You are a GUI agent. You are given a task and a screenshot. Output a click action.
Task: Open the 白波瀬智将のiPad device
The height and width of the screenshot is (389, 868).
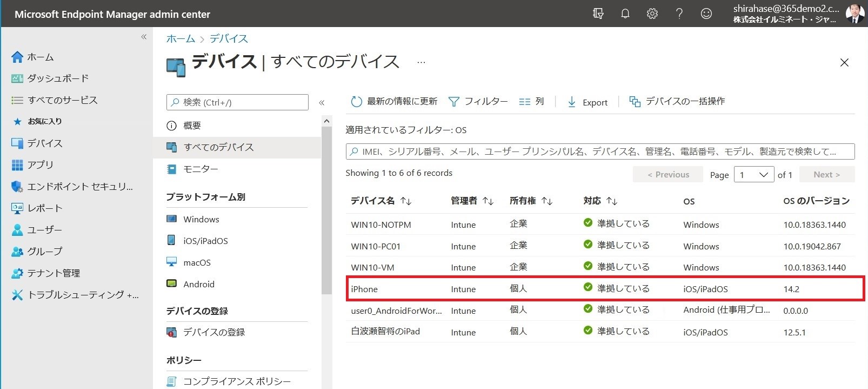coord(385,332)
